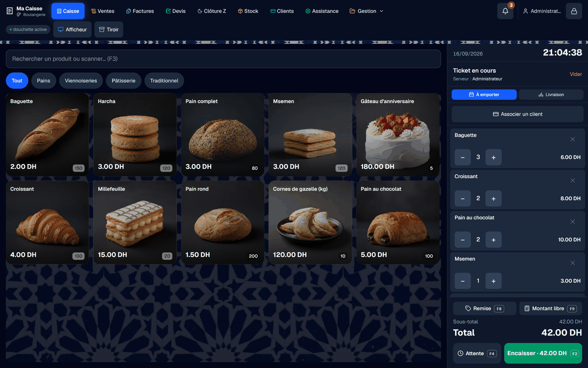
Task: Remove Croissant line from ticket
Action: [572, 180]
